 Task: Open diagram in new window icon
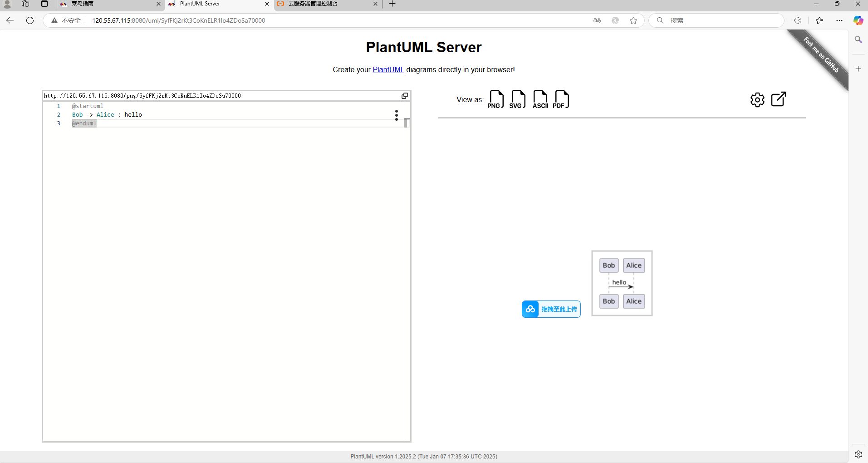pyautogui.click(x=779, y=99)
